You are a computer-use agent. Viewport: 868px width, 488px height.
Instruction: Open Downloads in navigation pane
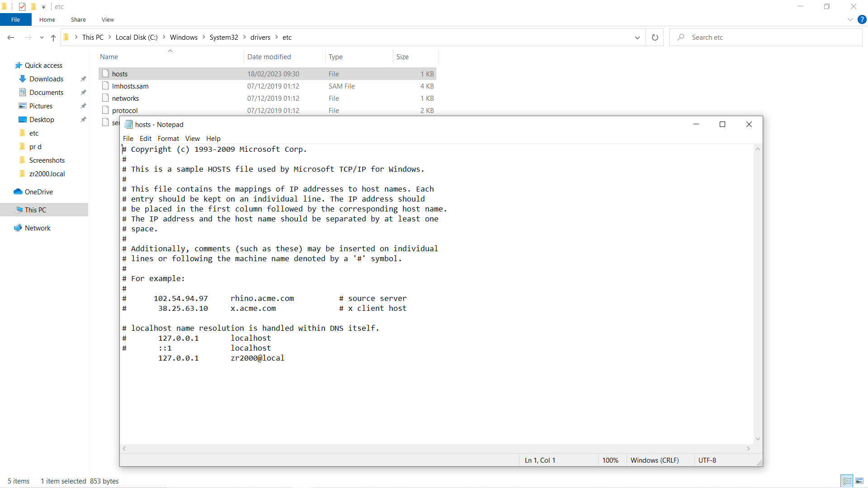(x=46, y=79)
